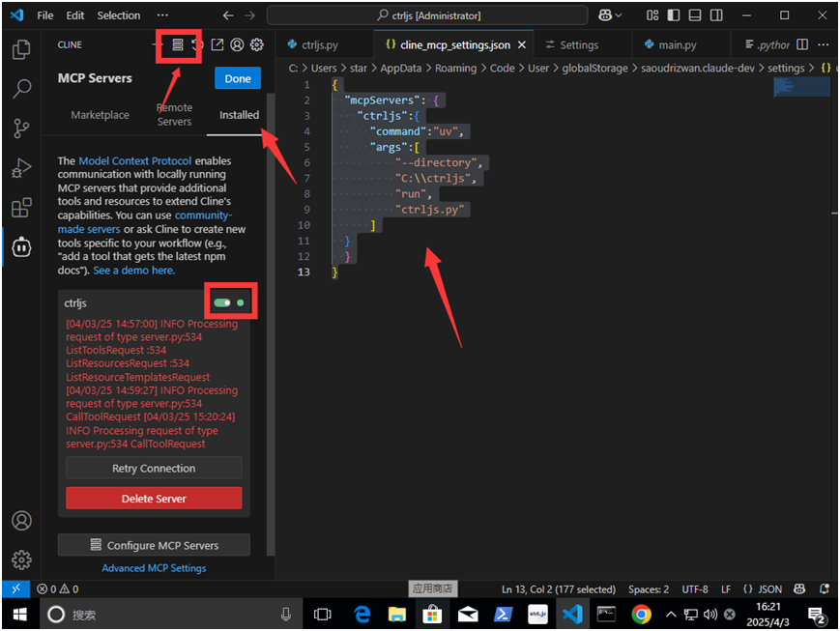Open the Run and Debug view
This screenshot has width=840, height=631.
point(21,168)
